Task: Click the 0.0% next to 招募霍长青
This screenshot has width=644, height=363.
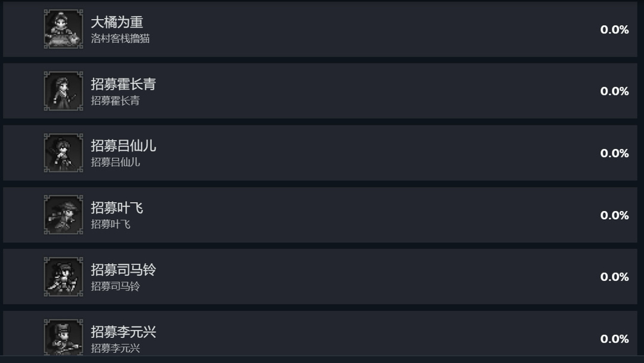Action: (x=615, y=90)
